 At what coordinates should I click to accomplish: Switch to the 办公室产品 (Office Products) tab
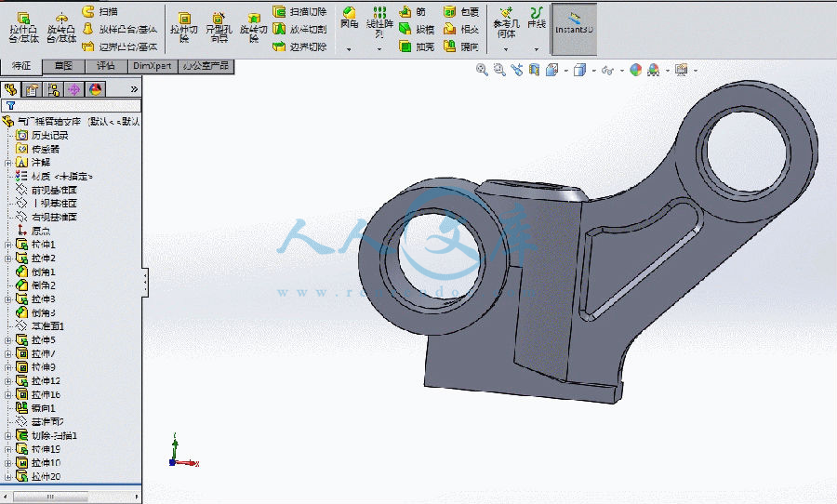coord(206,66)
